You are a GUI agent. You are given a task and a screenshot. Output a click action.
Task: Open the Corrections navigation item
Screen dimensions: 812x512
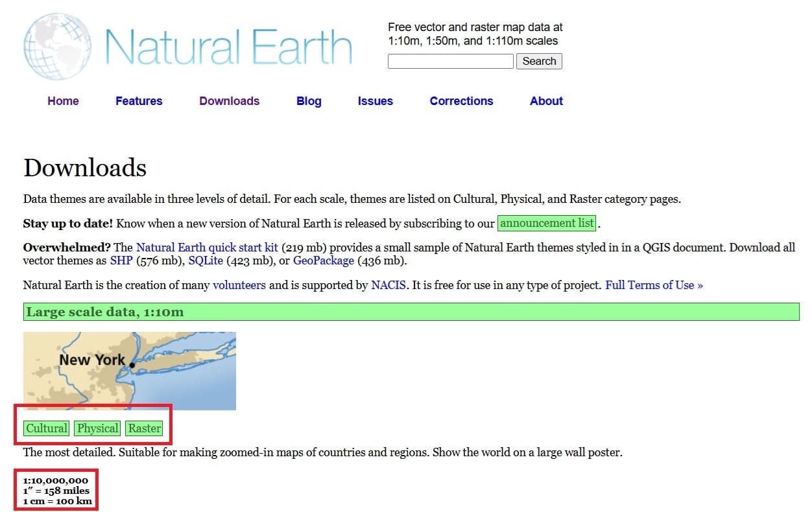pos(461,101)
